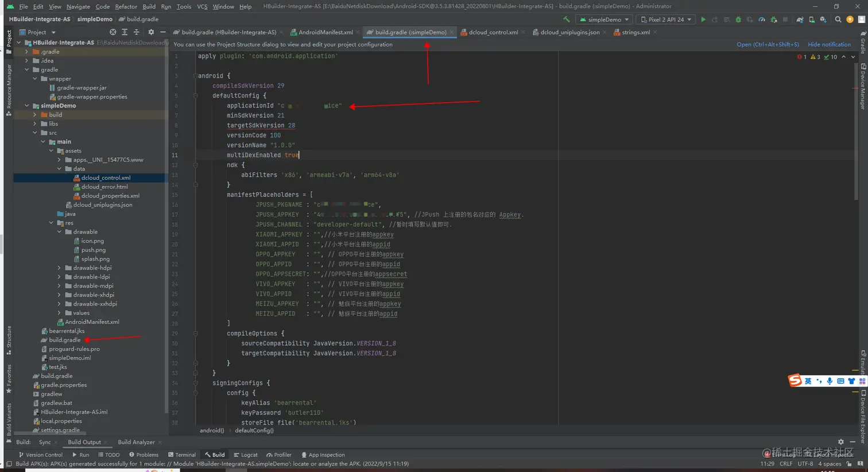Switch to AndroidManifest.xml editor tab
This screenshot has height=472, width=868.
(325, 32)
